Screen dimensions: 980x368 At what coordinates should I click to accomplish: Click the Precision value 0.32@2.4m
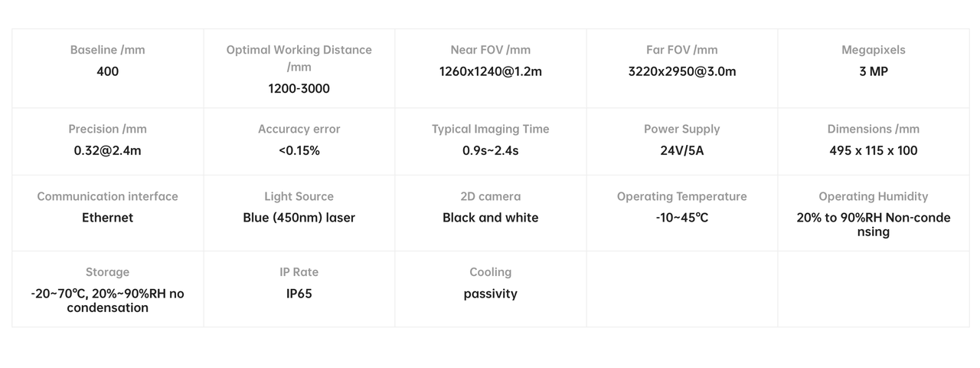(x=107, y=150)
